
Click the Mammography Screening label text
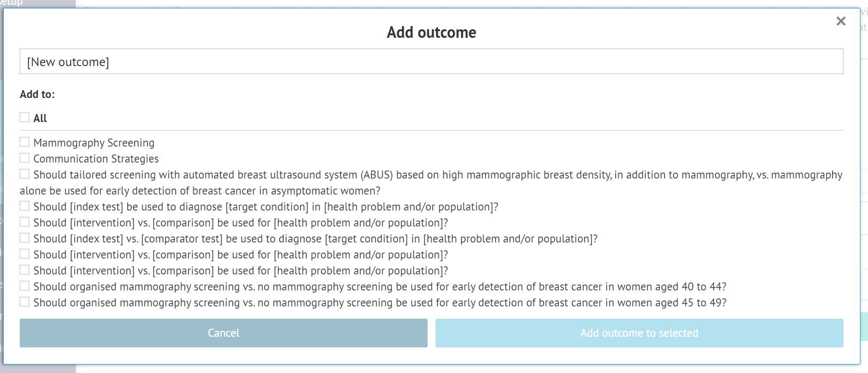click(x=94, y=142)
